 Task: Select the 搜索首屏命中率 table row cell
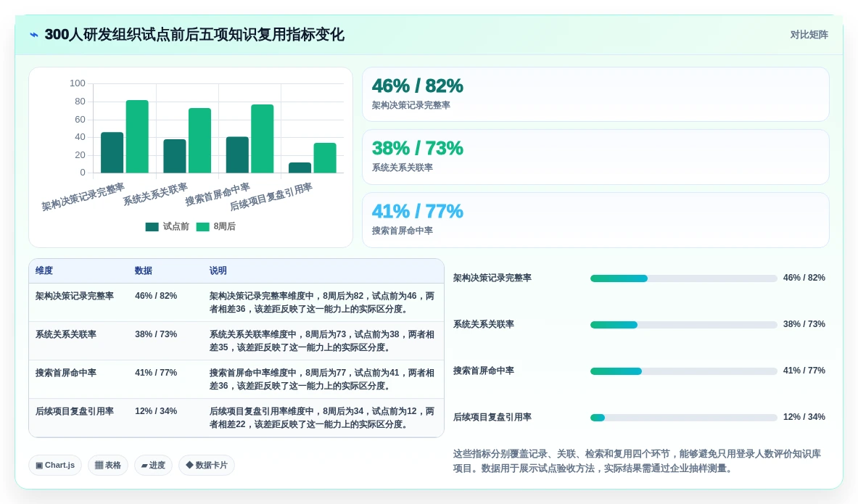click(x=66, y=373)
